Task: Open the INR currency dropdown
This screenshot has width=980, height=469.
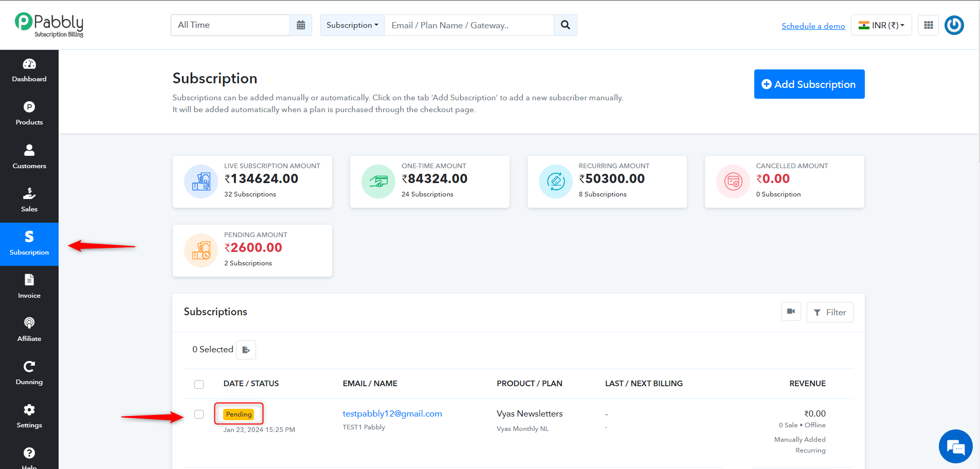Action: [881, 25]
